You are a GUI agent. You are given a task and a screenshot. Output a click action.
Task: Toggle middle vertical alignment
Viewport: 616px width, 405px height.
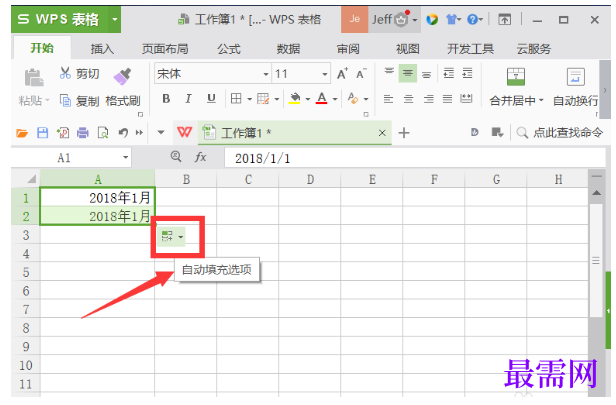[408, 73]
